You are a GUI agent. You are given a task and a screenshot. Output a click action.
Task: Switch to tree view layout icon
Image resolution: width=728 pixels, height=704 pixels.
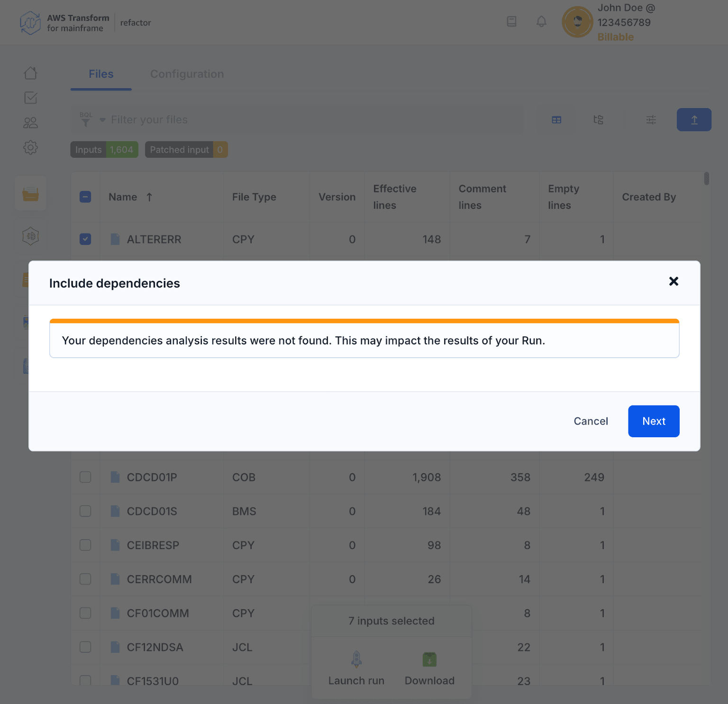(x=598, y=120)
